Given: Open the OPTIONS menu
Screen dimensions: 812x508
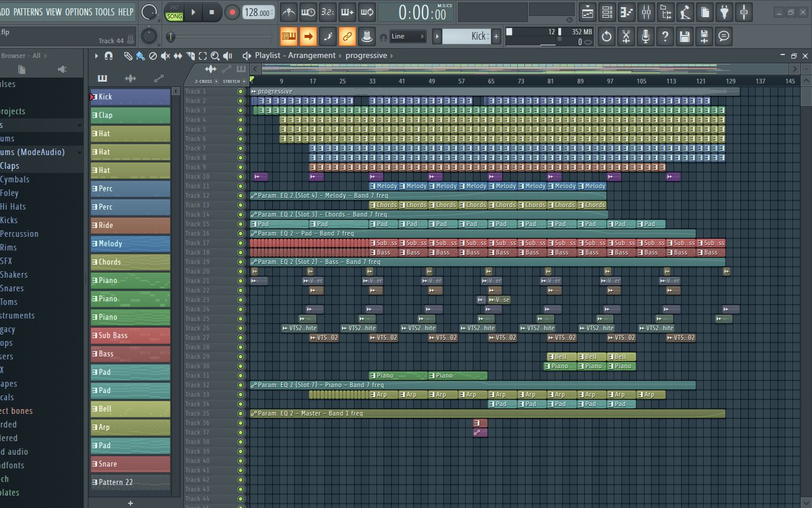Looking at the screenshot, I should [79, 12].
